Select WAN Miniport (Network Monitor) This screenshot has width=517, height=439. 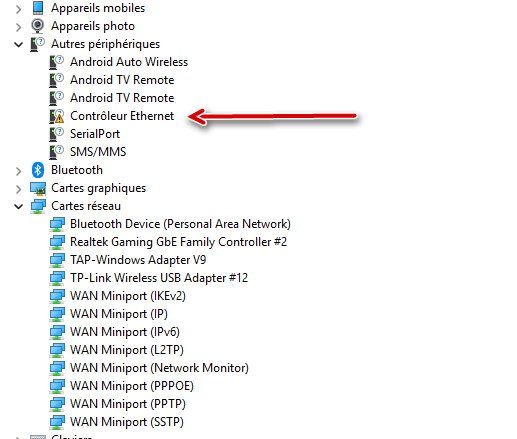pyautogui.click(x=159, y=368)
